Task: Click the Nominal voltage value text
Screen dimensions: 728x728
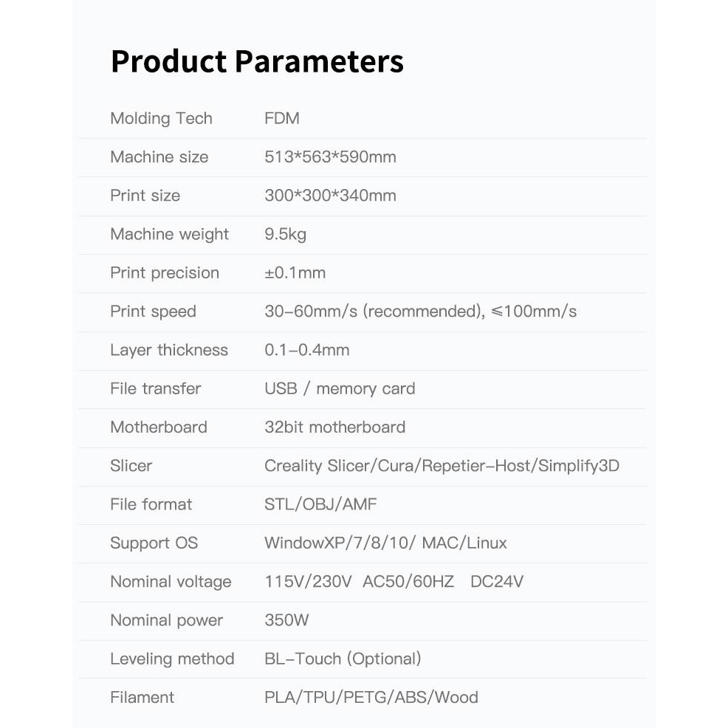Action: [x=394, y=582]
